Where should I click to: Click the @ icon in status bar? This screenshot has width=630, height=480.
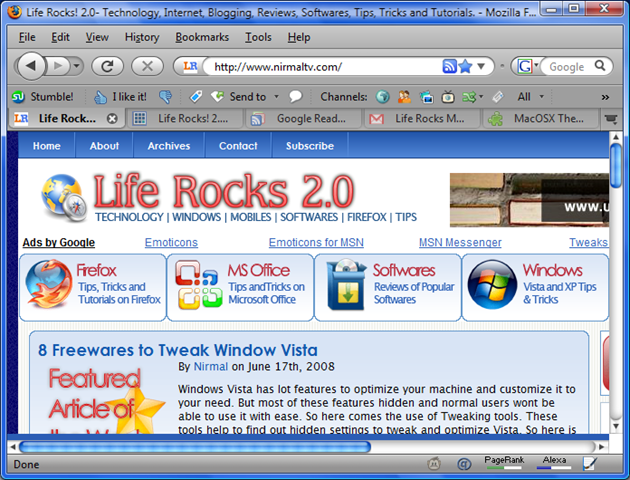464,465
